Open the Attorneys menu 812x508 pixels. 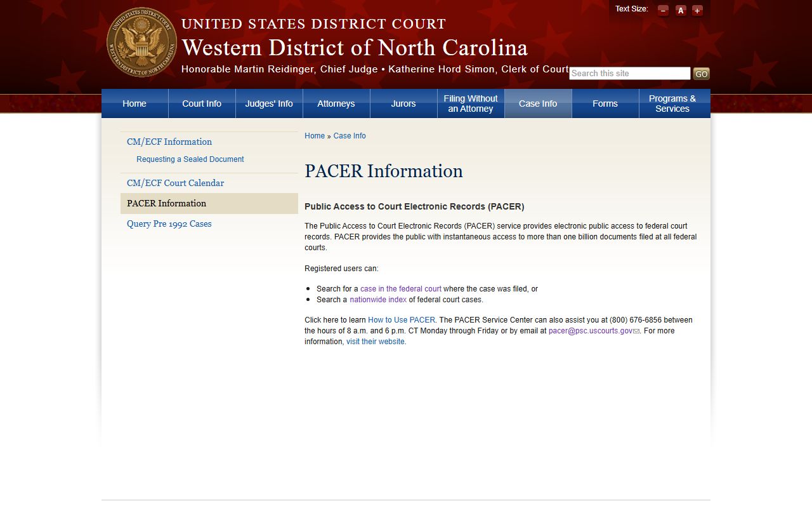click(x=336, y=104)
